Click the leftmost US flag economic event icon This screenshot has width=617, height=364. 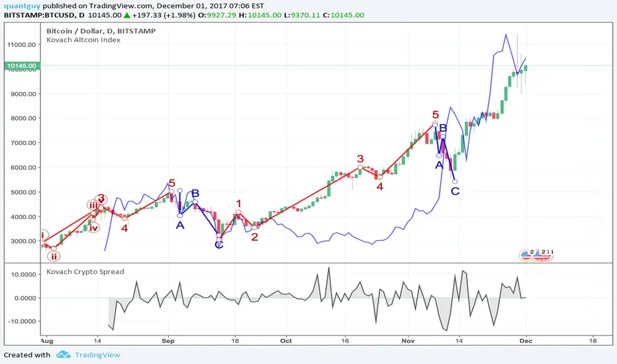[x=526, y=255]
